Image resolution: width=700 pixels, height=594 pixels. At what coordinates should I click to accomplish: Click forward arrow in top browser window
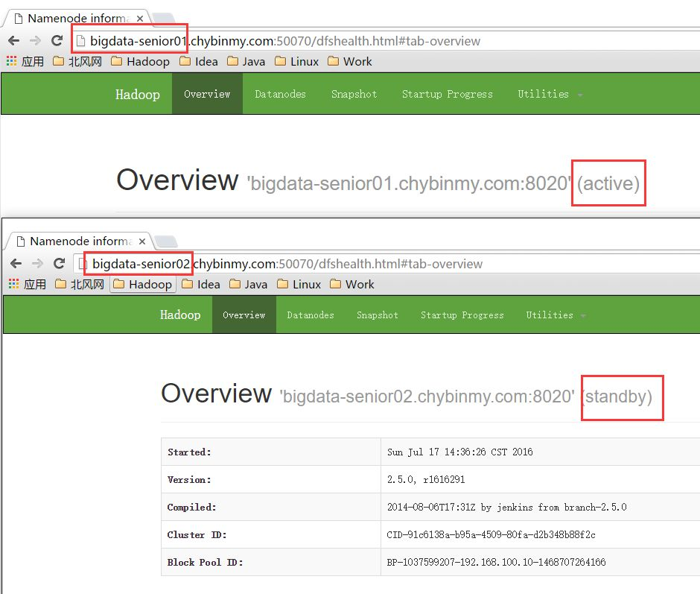(x=35, y=41)
